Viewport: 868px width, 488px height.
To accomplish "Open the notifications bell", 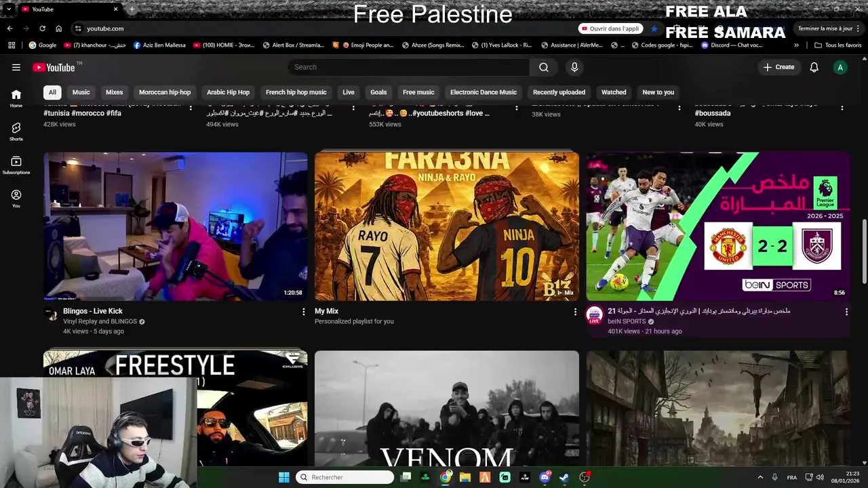I will pos(814,67).
